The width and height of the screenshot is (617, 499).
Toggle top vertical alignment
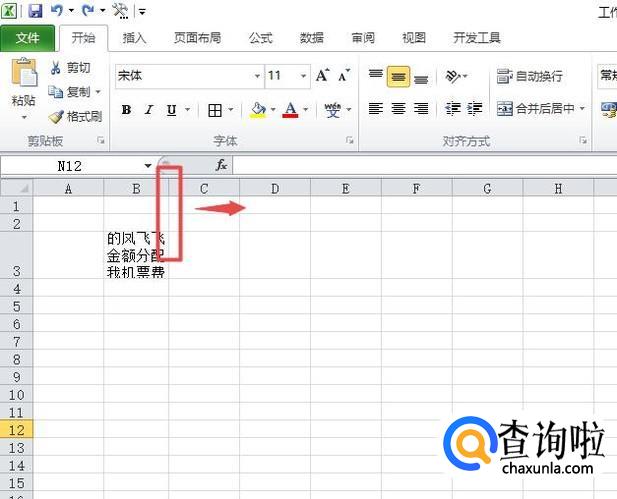(375, 76)
